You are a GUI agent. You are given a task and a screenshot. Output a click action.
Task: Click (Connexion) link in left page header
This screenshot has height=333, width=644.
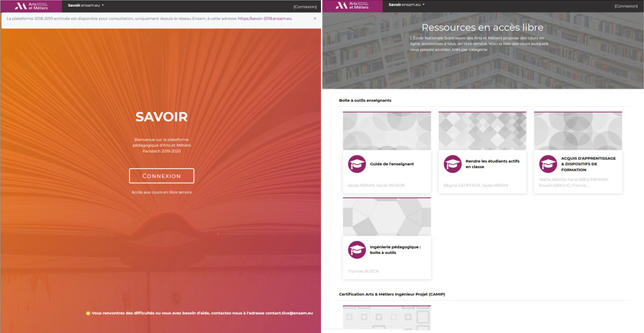coord(305,6)
